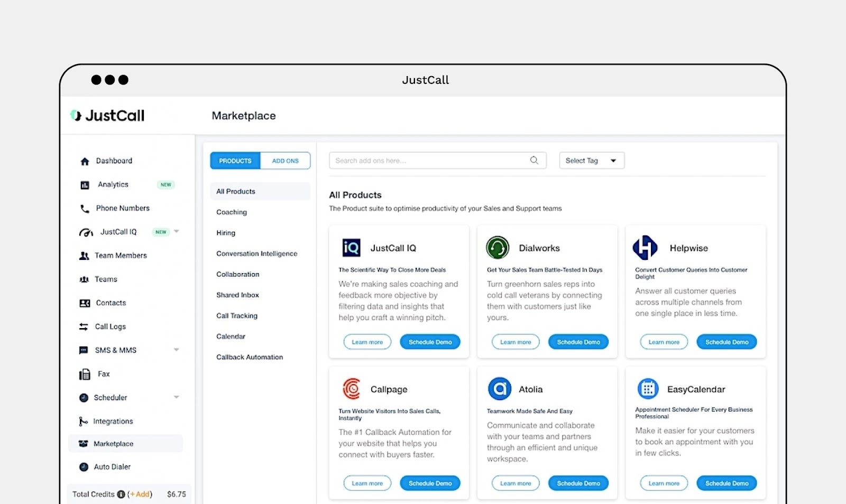846x504 pixels.
Task: Expand the JustCall IQ sidebar submenu arrow
Action: (177, 231)
